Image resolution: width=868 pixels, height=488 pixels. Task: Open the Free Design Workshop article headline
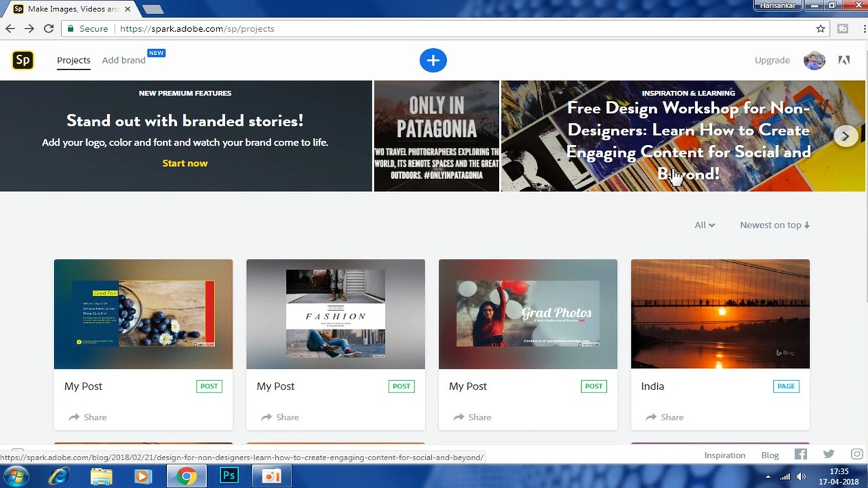[688, 141]
